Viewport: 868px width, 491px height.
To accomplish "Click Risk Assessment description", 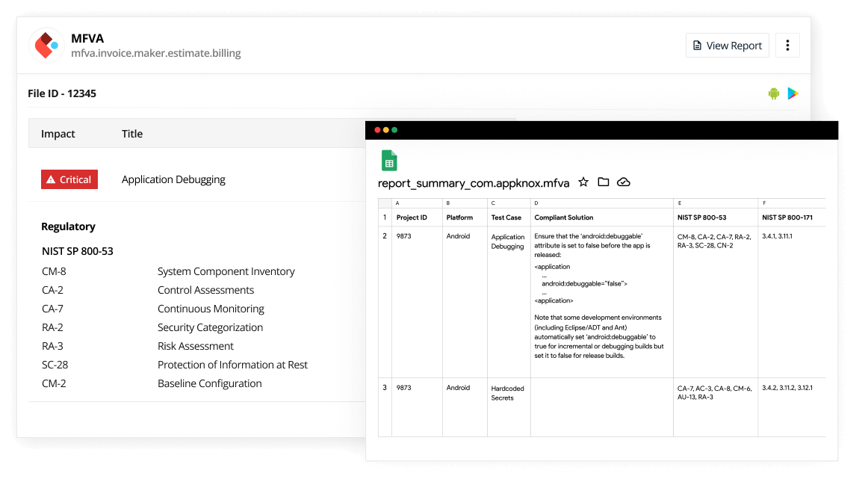I will (196, 347).
